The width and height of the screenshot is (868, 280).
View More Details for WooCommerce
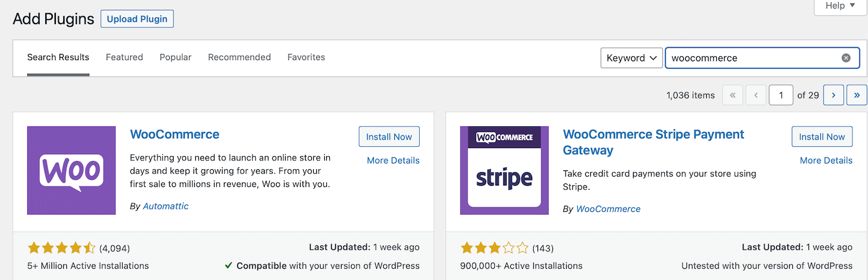coord(393,160)
